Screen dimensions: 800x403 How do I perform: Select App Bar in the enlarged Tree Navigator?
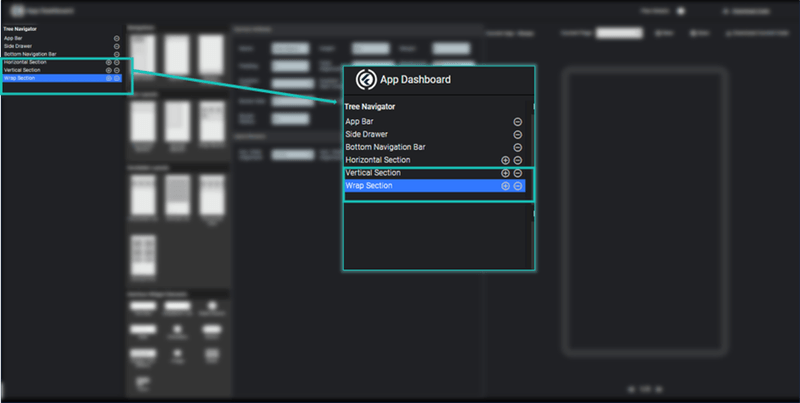tap(360, 121)
